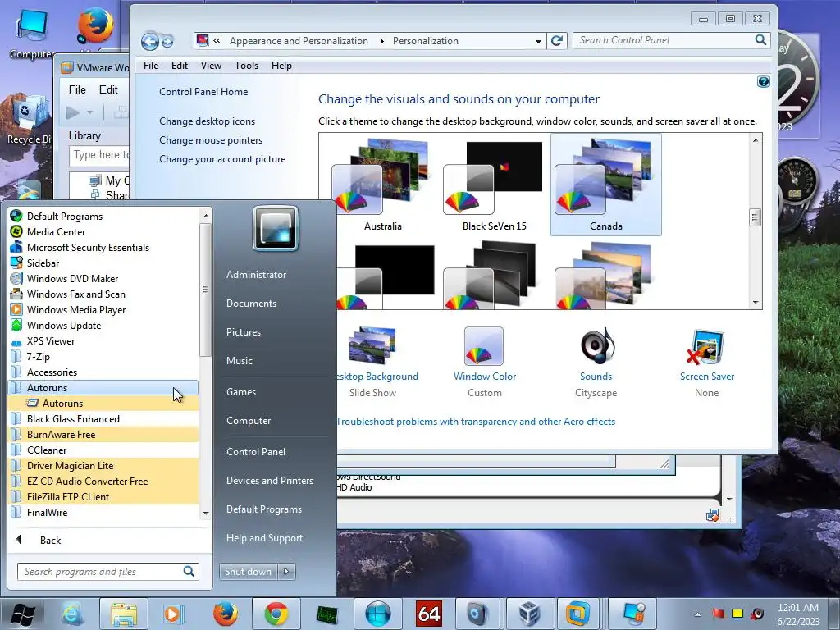Open Devices and Printers from Start menu
This screenshot has height=630, width=840.
(x=269, y=481)
